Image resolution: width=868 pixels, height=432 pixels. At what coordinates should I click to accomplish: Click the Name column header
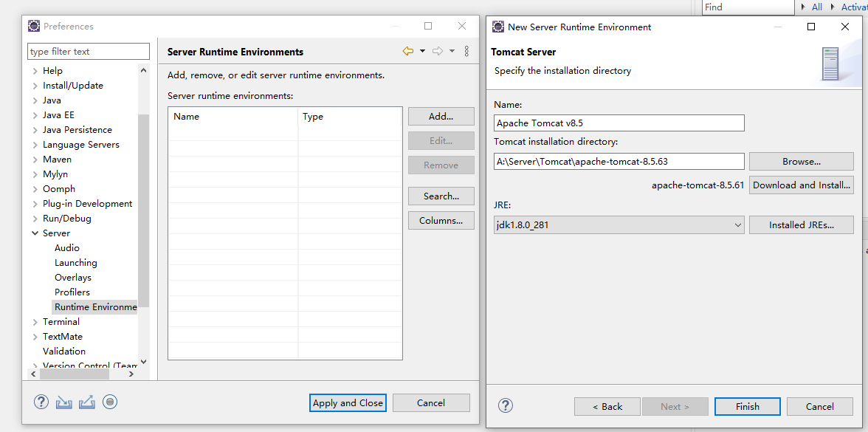[233, 117]
